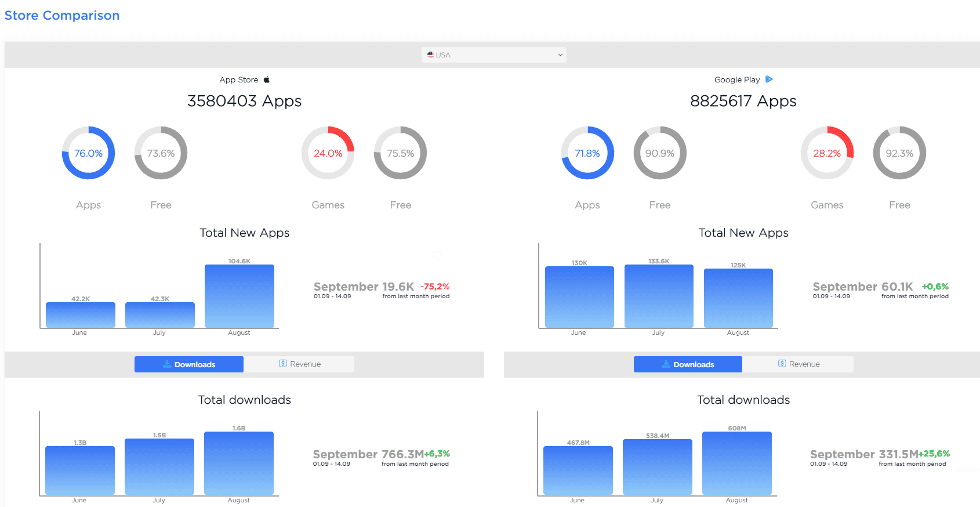
Task: Click the 76.0% Apps donut chart
Action: coord(88,153)
